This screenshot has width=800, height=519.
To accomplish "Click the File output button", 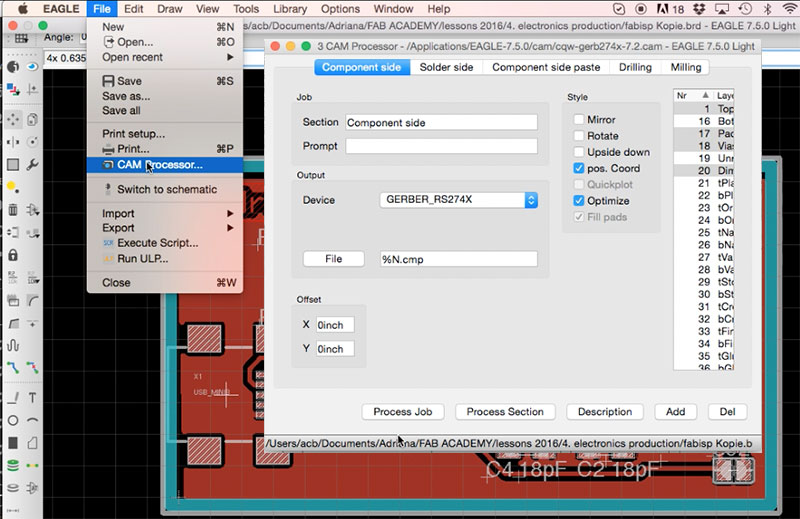I will pyautogui.click(x=334, y=259).
